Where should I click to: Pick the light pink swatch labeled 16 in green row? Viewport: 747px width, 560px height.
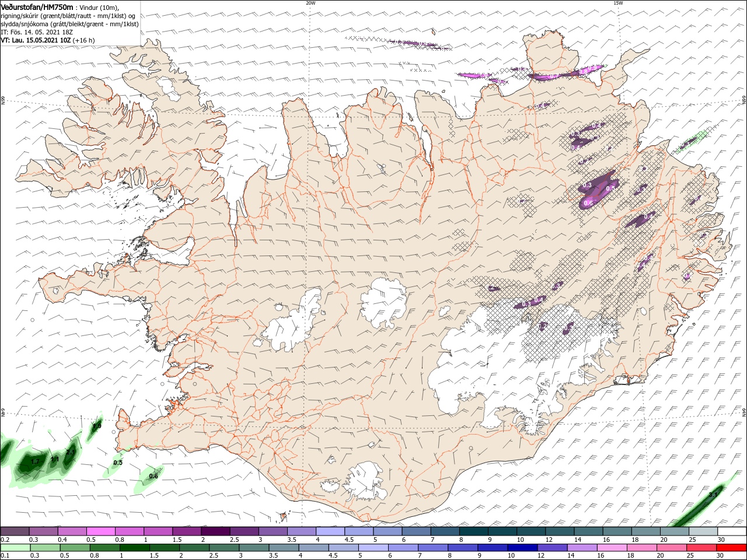(612, 548)
